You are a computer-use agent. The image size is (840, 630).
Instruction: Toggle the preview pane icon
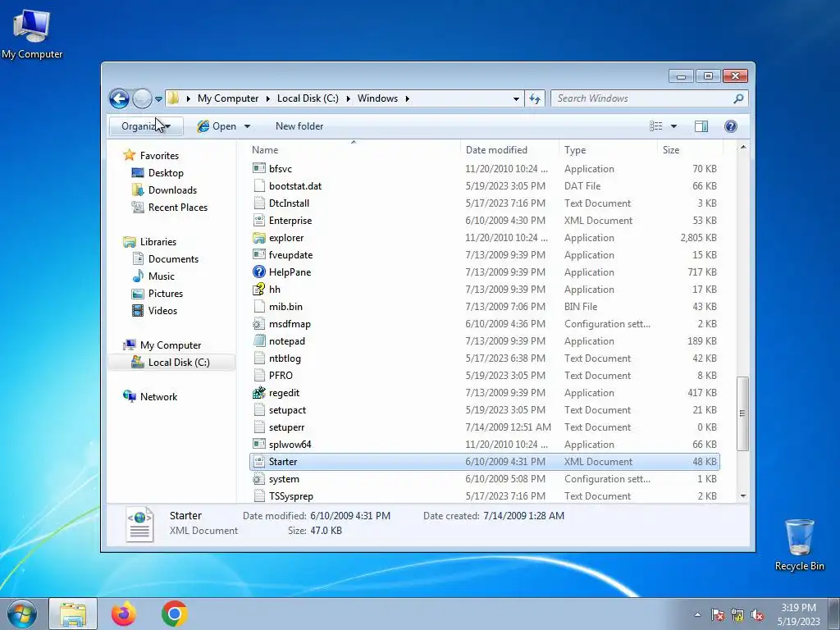click(x=701, y=126)
